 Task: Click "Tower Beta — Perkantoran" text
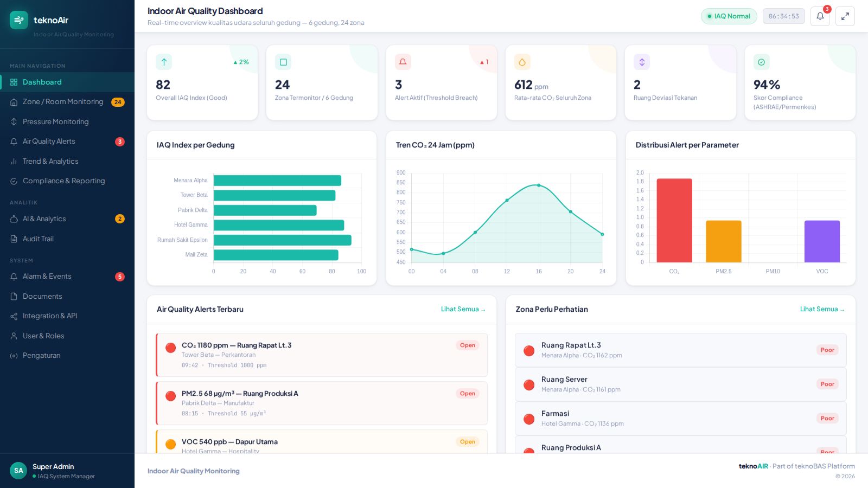point(219,355)
